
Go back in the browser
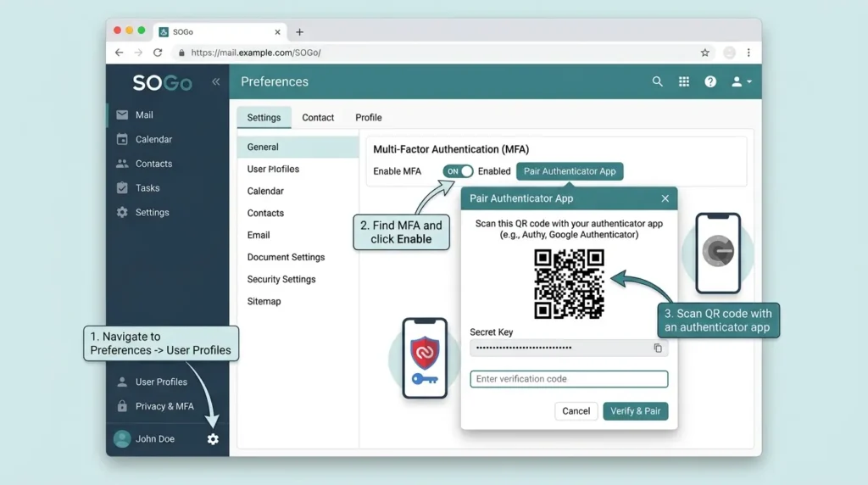tap(119, 53)
